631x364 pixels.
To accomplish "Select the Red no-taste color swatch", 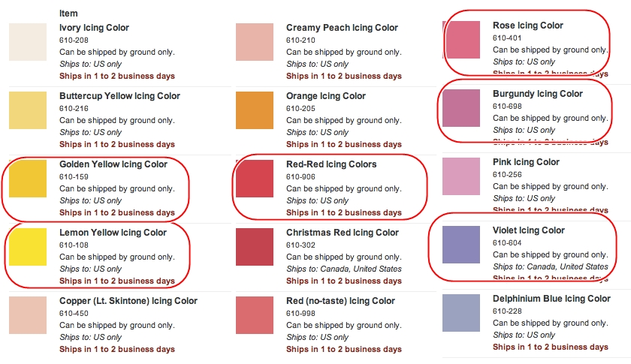I will 255,315.
